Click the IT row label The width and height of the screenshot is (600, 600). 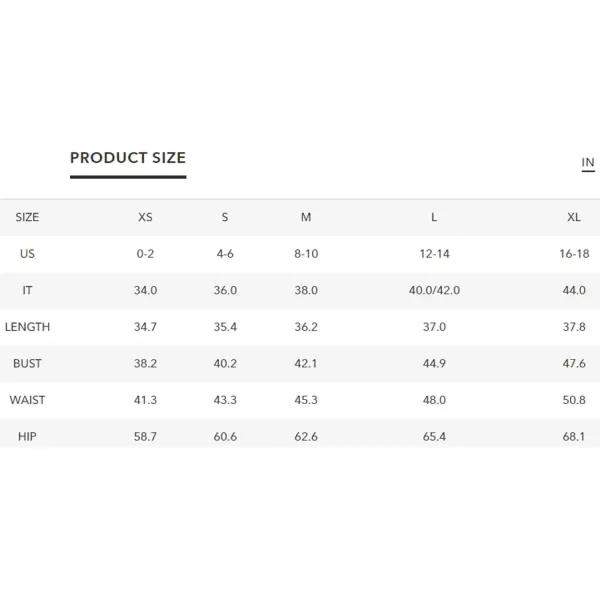(27, 290)
